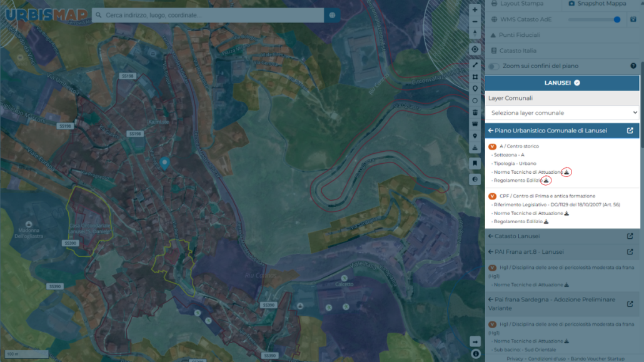
Task: Open Pai frana Sardegna external link icon
Action: [x=630, y=304]
